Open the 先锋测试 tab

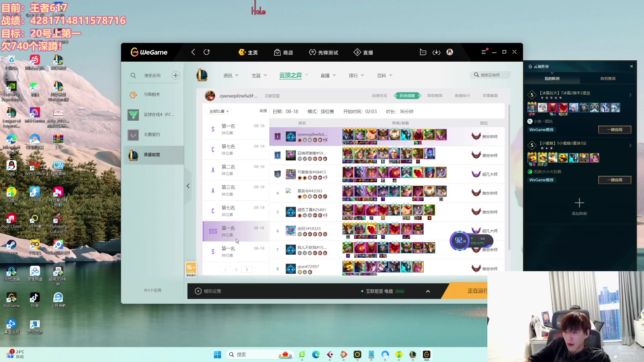pos(324,52)
